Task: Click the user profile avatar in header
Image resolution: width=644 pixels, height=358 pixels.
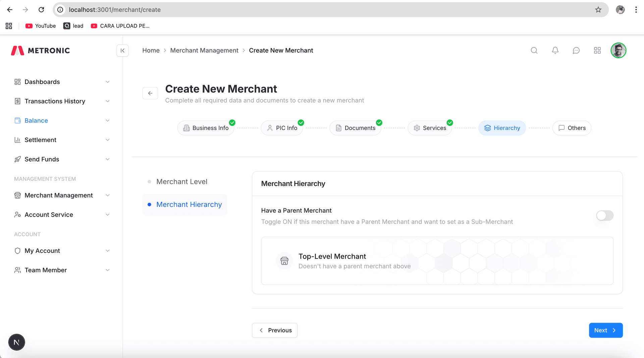Action: point(618,50)
